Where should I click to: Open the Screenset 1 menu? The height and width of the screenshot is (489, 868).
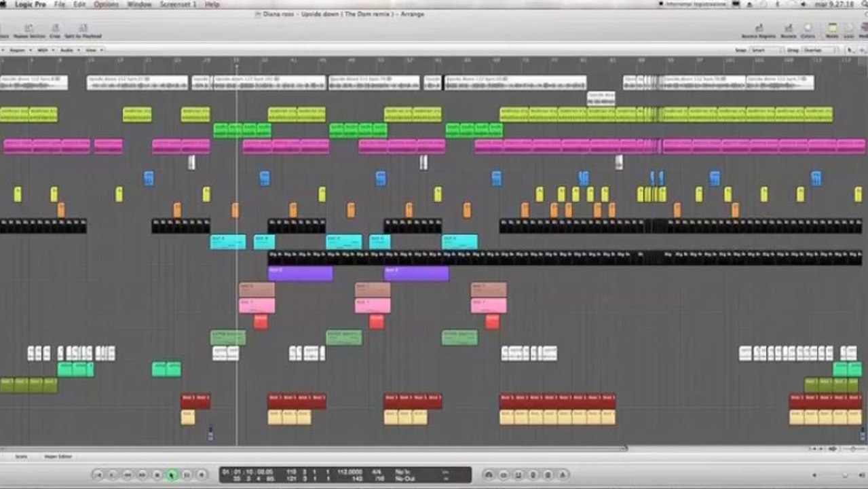coord(178,4)
